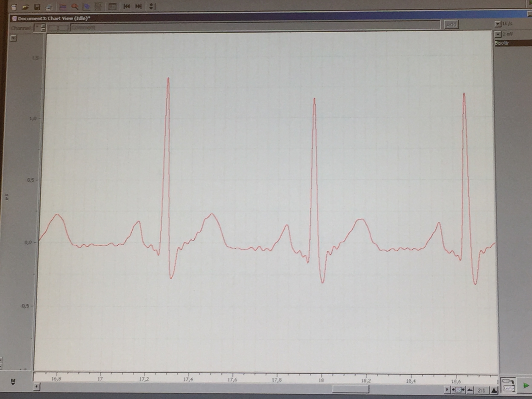This screenshot has width=532, height=399.
Task: Print the chart with the printer icon
Action: [49, 7]
